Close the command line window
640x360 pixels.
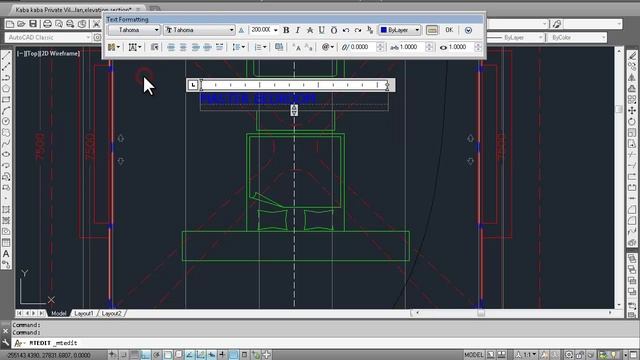[5, 331]
